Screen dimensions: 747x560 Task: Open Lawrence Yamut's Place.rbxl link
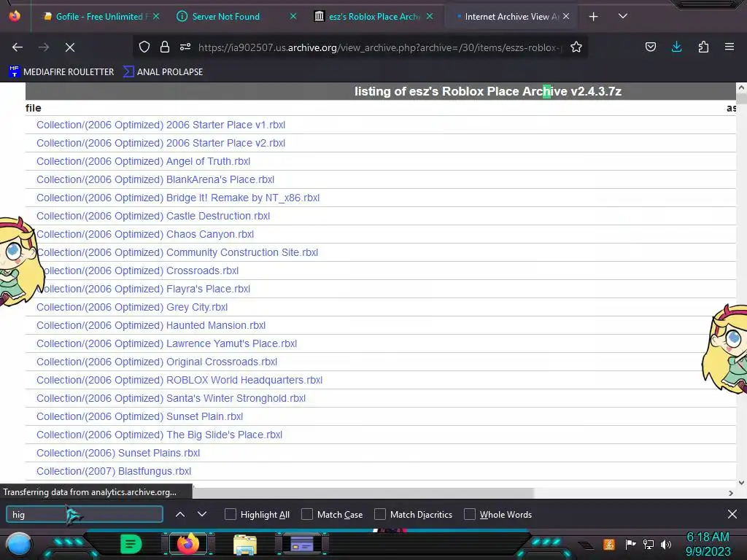(167, 344)
